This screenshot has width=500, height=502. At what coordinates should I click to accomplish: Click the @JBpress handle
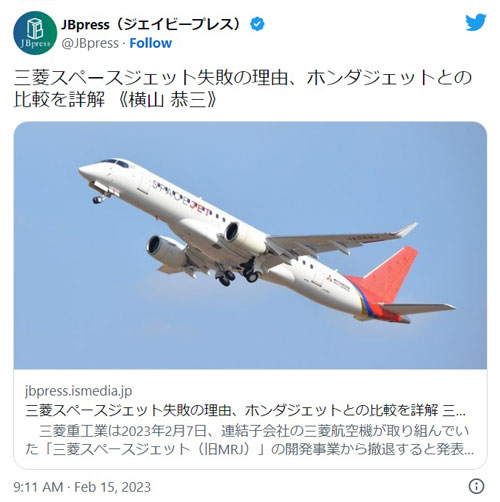coord(90,43)
